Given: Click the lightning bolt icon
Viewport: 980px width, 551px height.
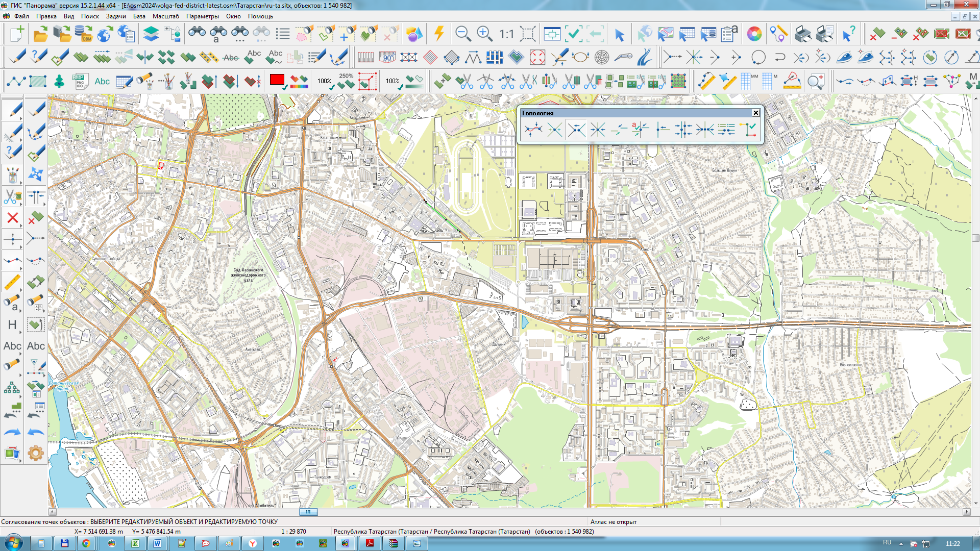Looking at the screenshot, I should pos(438,34).
